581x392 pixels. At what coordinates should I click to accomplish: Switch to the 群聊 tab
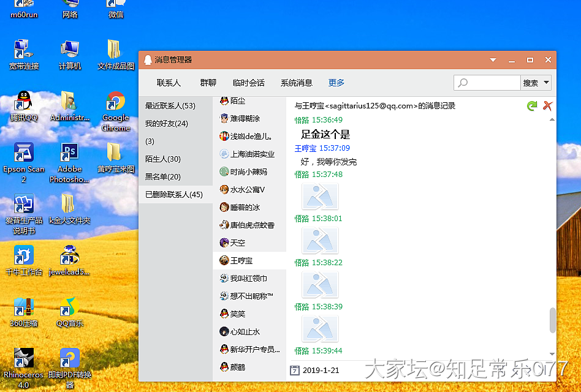click(208, 83)
